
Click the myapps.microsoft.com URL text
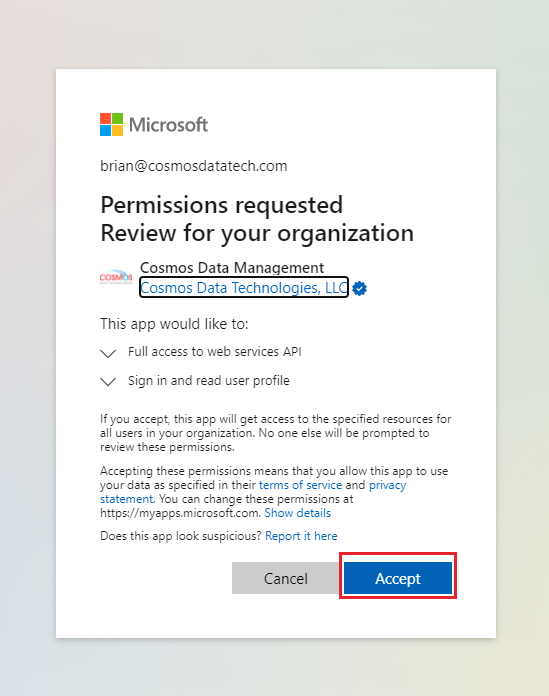point(179,513)
